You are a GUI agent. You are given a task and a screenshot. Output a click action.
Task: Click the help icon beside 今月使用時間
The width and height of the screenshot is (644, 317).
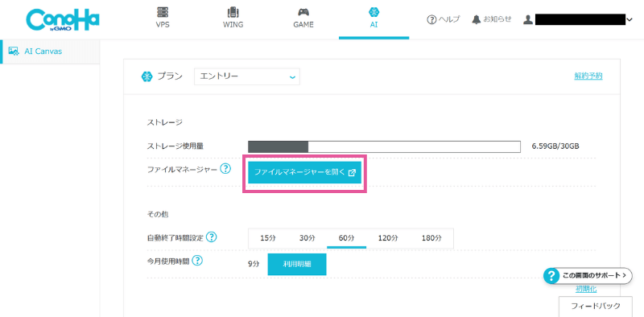coord(197,261)
